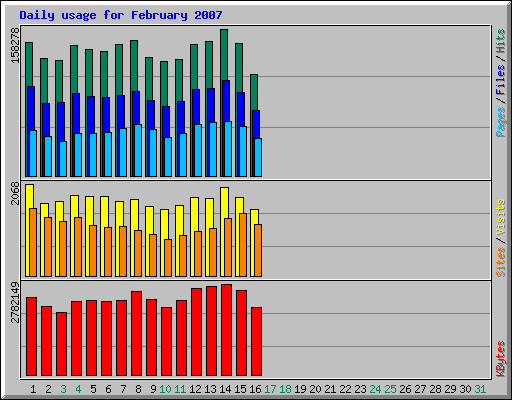
Task: Click day label 19 on the x-axis
Action: 300,389
